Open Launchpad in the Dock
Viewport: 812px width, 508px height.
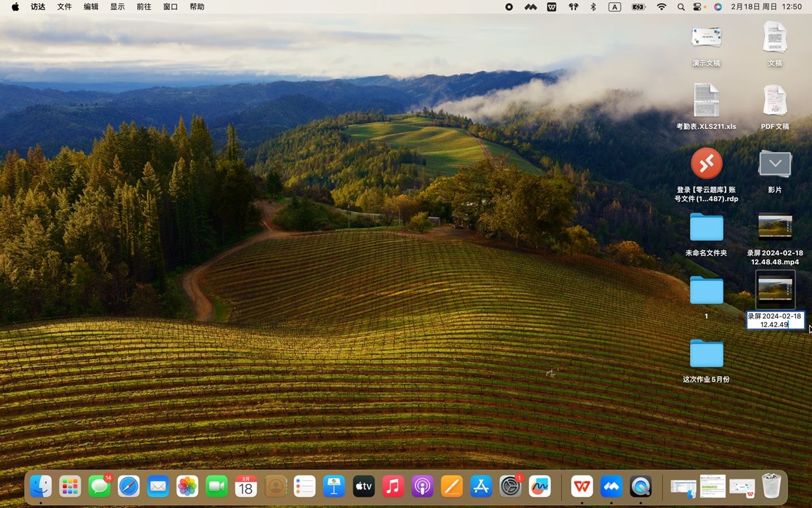pyautogui.click(x=70, y=486)
